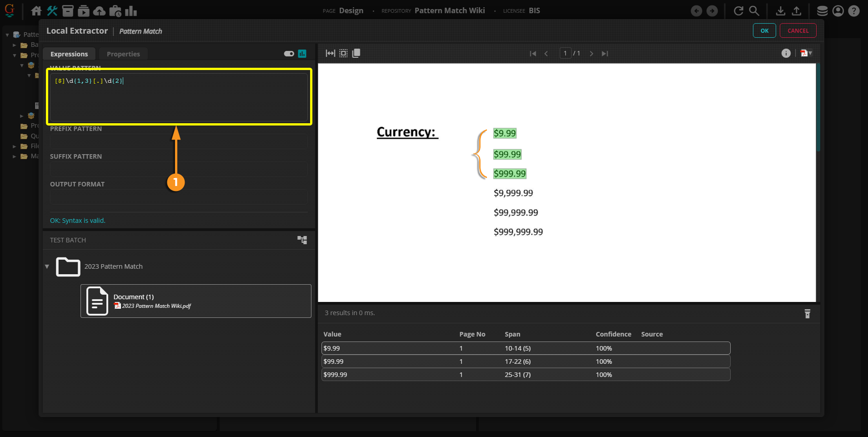Toggle the switch next to Properties tab

pos(289,54)
